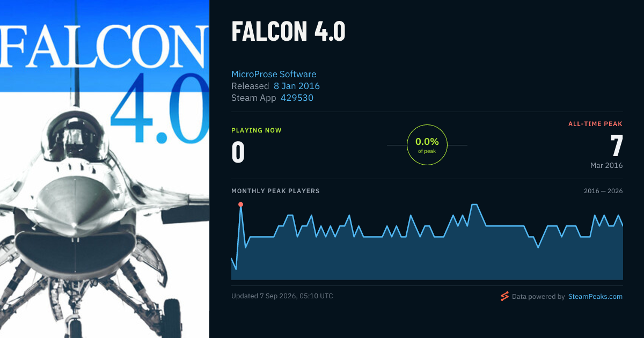Image resolution: width=644 pixels, height=338 pixels.
Task: Click the Falcon 4.0 cover art image
Action: click(105, 169)
